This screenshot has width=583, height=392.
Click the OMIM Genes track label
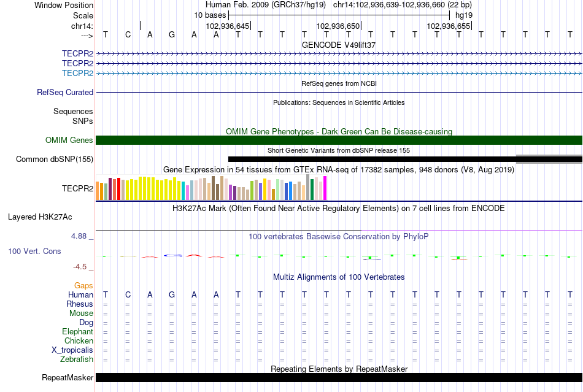(x=69, y=140)
